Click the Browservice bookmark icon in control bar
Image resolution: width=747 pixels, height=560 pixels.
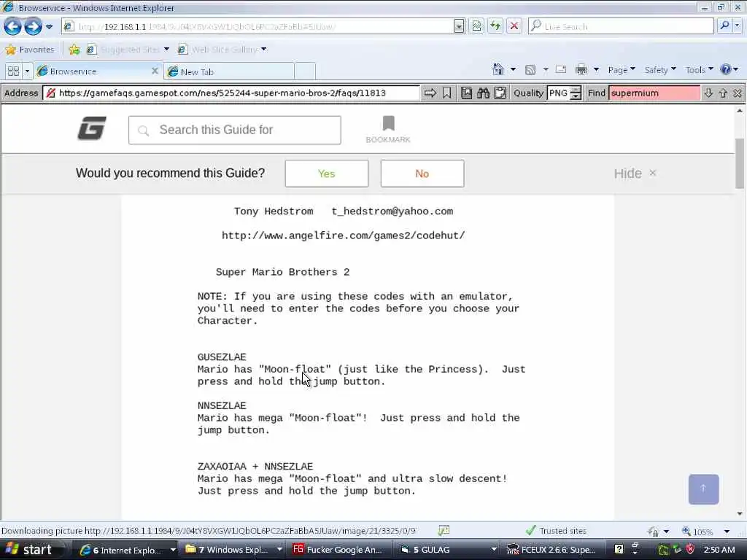point(446,93)
